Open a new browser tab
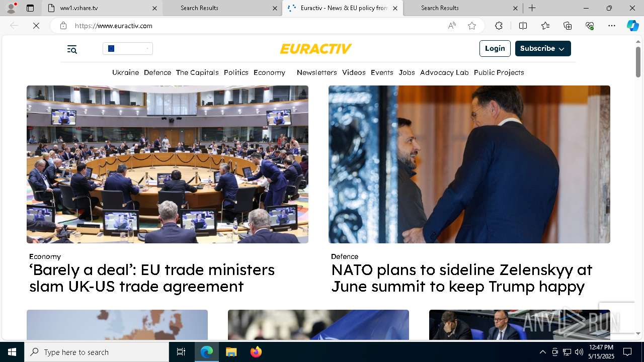 [532, 8]
